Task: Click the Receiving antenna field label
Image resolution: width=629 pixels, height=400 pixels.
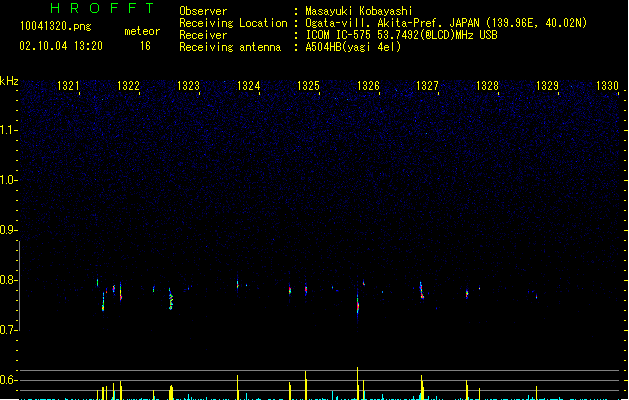Action: coord(230,47)
